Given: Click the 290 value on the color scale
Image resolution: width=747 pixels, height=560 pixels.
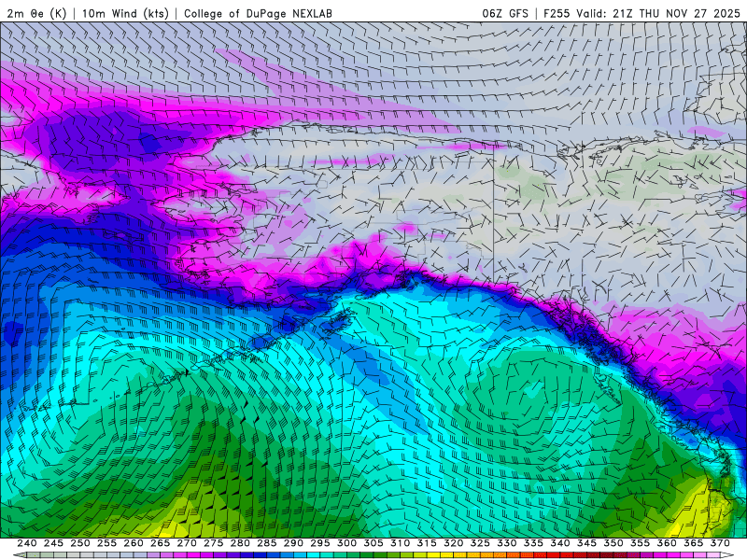Looking at the screenshot, I should (x=293, y=543).
